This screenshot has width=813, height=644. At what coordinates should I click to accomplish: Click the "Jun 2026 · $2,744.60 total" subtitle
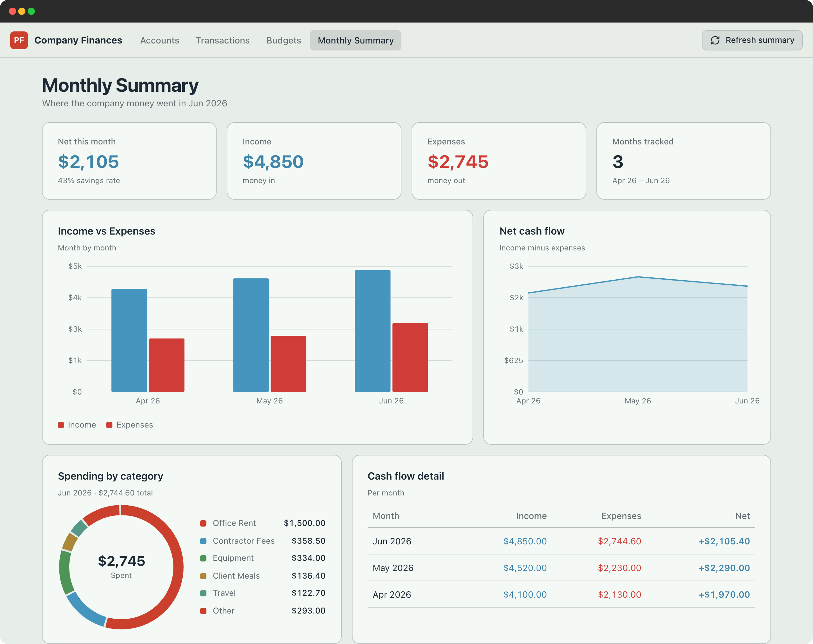(105, 493)
